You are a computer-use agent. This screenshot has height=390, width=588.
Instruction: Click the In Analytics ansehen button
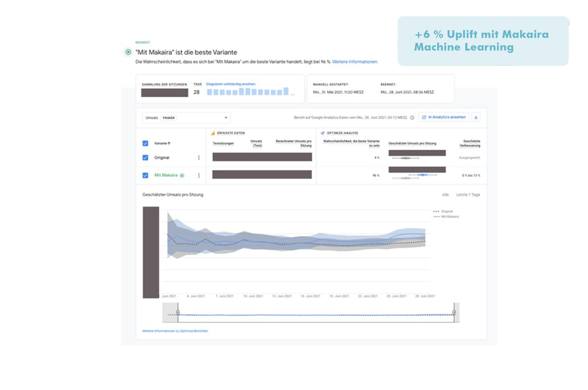point(444,118)
